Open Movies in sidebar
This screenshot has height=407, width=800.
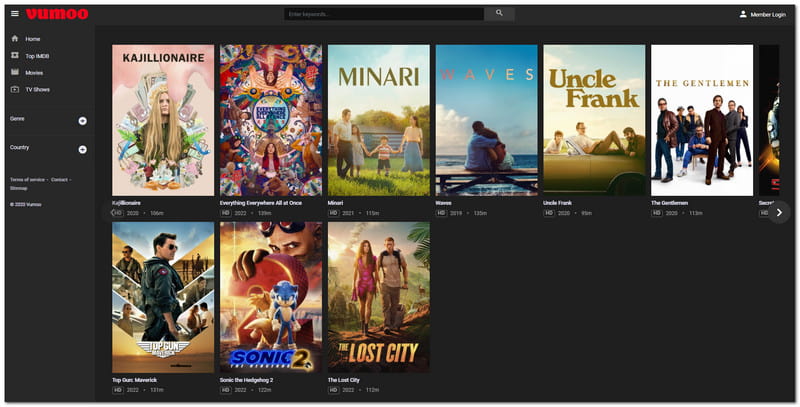point(34,73)
